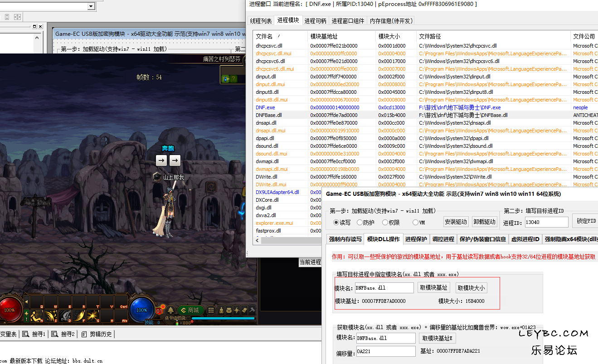Image resolution: width=598 pixels, height=364 pixels.
Task: Open the quest scroll icon in game bar
Action: coord(244,310)
